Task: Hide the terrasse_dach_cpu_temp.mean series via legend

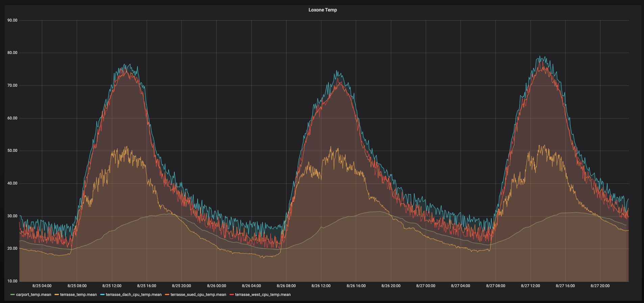Action: coord(133,295)
